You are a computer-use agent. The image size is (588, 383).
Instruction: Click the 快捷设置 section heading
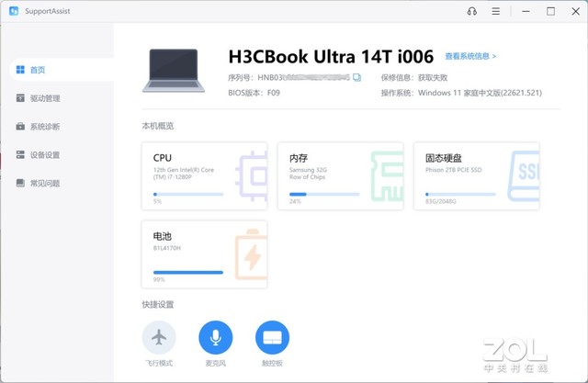click(157, 304)
